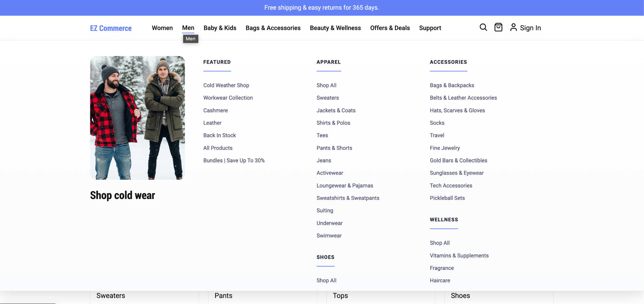Click Bundles | Save Up To 30%
This screenshot has height=304, width=644.
234,160
